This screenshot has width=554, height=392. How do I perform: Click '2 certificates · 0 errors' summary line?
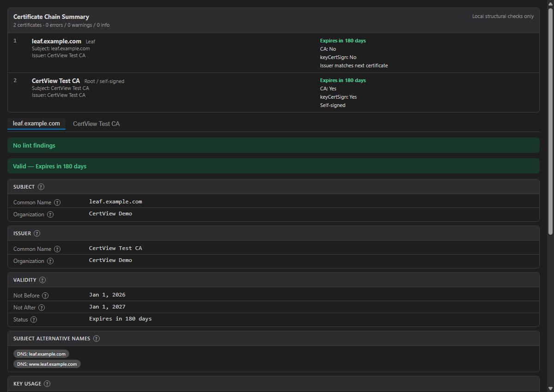[x=61, y=25]
